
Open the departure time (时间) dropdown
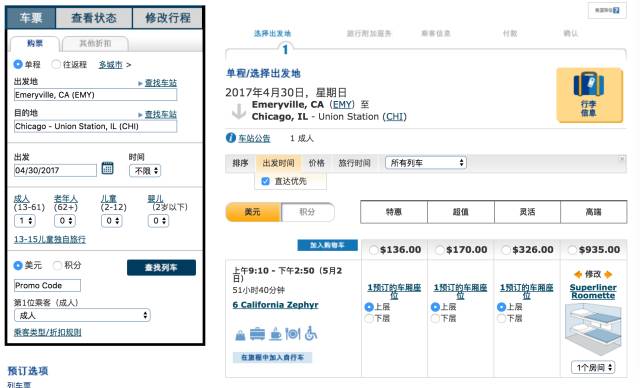[x=145, y=171]
